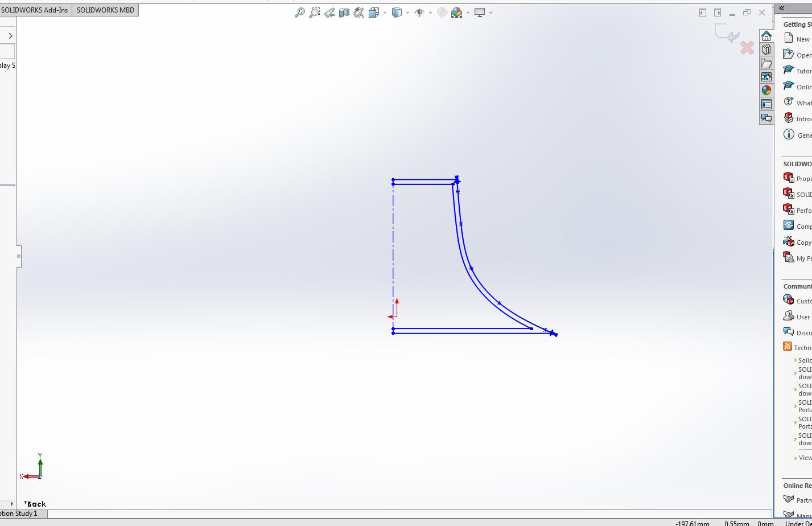Click the Zoom to Fit magnifier icon

(299, 13)
